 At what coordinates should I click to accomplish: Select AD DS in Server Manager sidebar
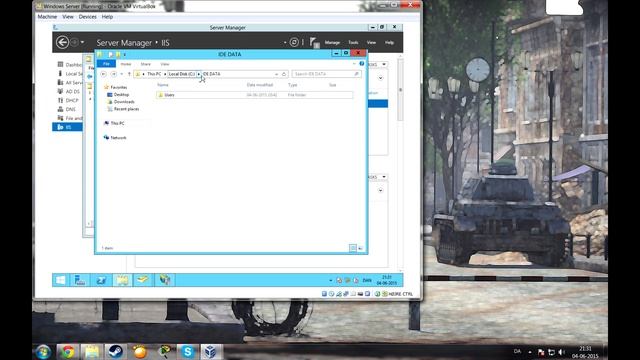(x=69, y=91)
